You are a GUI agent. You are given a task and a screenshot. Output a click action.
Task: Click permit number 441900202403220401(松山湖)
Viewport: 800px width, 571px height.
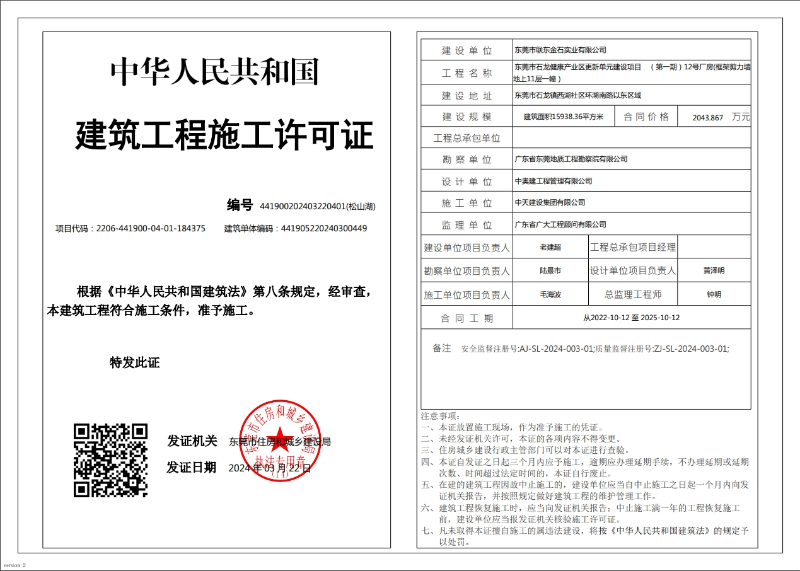tap(317, 206)
